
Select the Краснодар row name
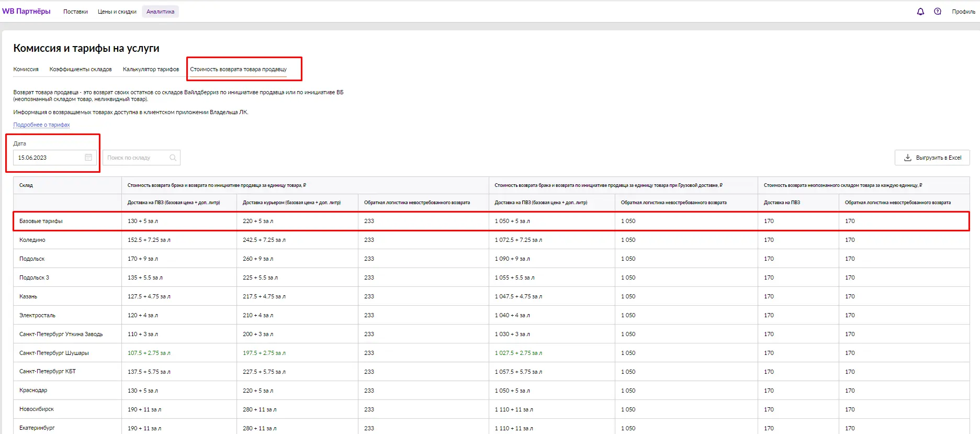33,391
